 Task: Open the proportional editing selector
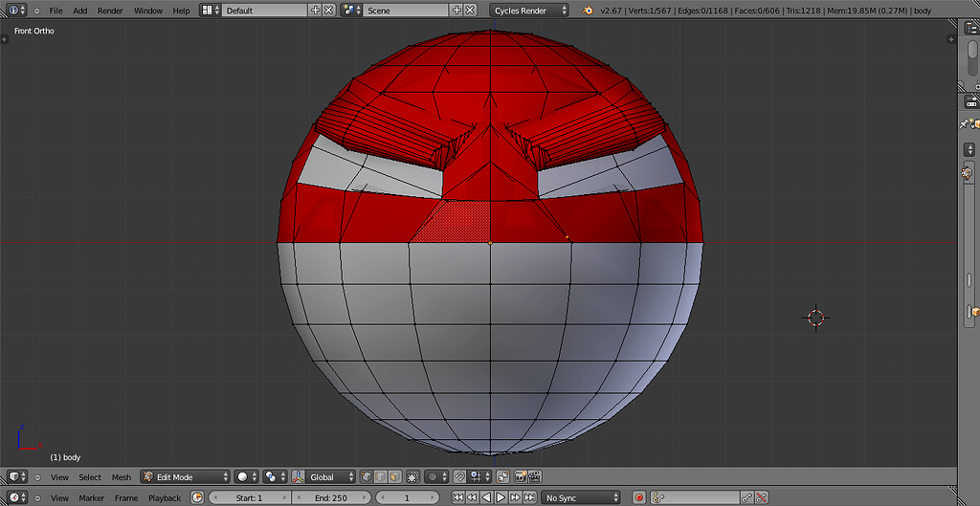click(435, 476)
